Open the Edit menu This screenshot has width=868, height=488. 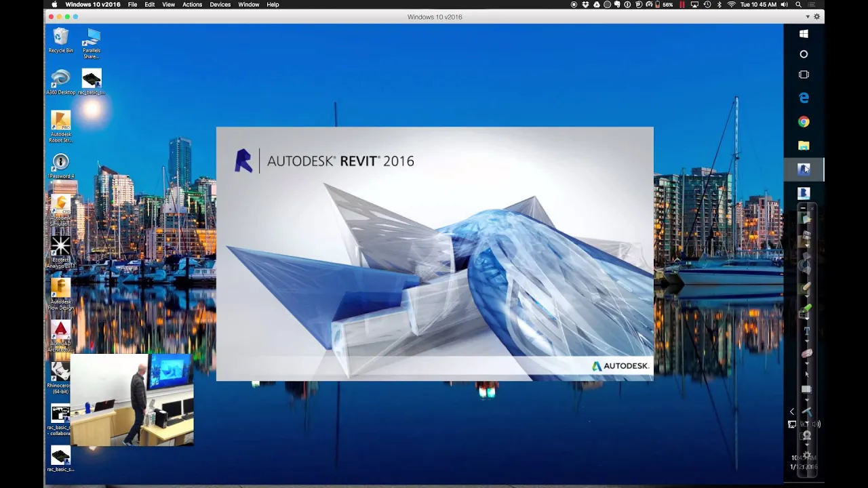pyautogui.click(x=150, y=4)
